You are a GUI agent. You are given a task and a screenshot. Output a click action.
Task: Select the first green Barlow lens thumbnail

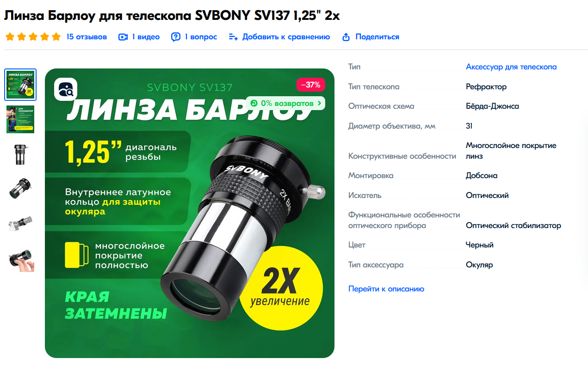click(20, 85)
